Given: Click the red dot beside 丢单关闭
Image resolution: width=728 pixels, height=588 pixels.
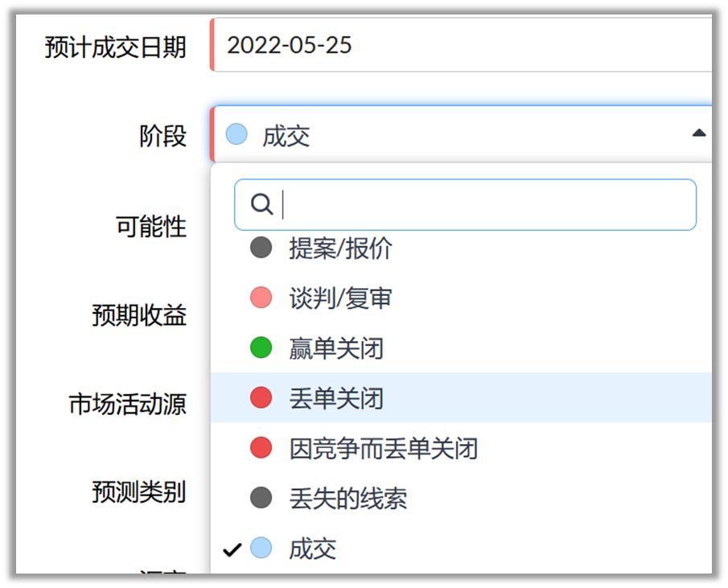Looking at the screenshot, I should coord(261,398).
